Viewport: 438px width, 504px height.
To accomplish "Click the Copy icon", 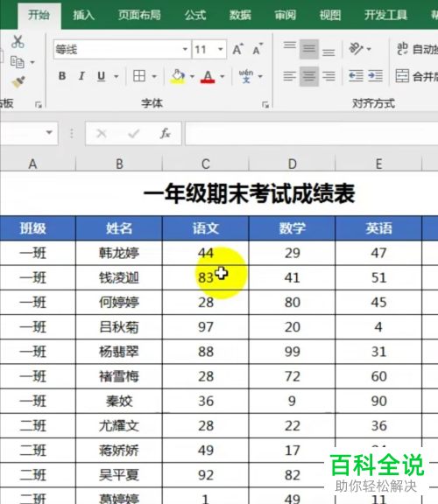I will [x=17, y=62].
